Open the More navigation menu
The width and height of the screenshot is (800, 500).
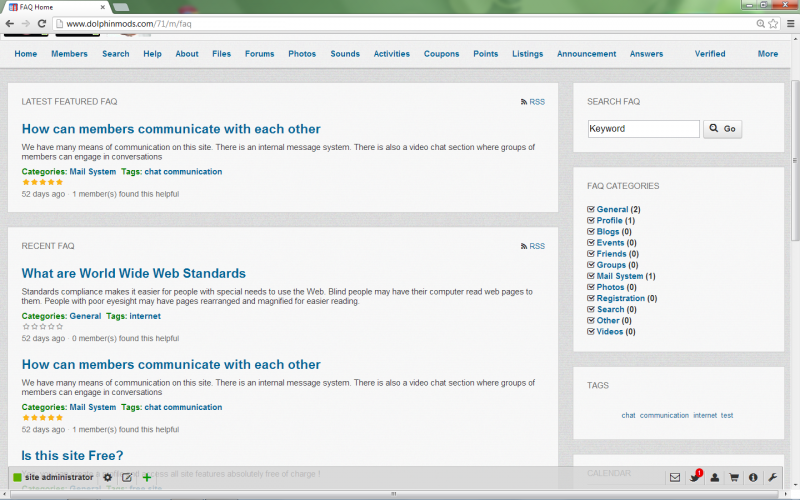pyautogui.click(x=768, y=54)
